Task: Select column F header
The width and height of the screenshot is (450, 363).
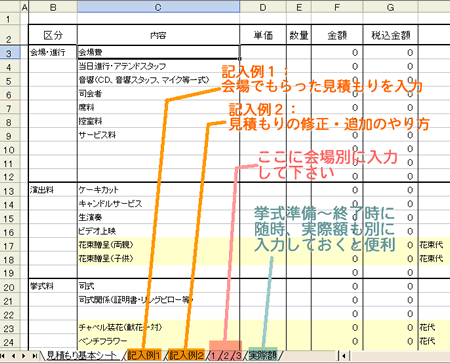Action: (x=337, y=7)
